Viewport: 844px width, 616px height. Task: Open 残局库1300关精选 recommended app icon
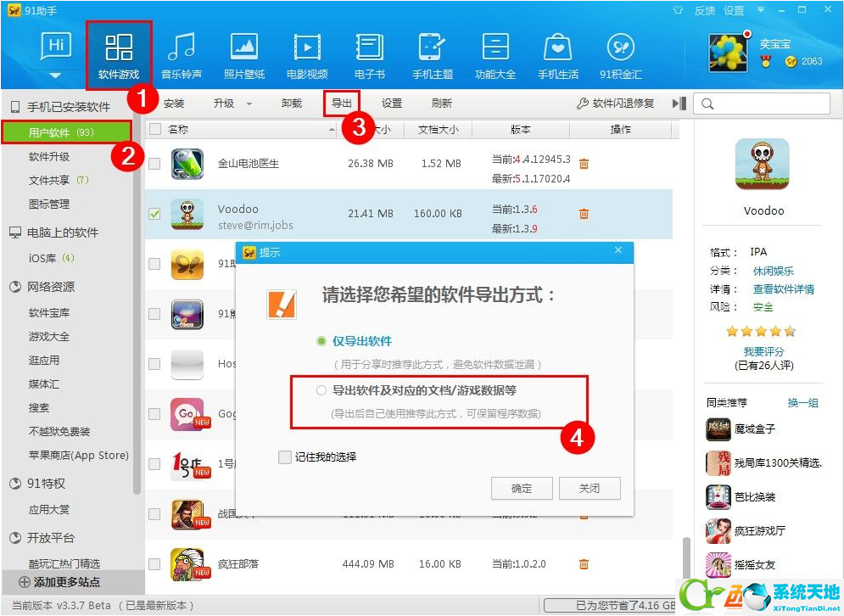(718, 462)
